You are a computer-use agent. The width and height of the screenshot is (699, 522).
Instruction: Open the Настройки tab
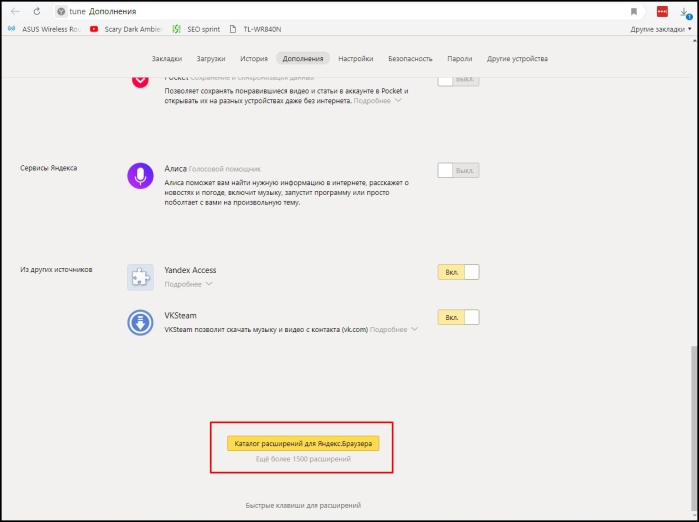click(355, 58)
